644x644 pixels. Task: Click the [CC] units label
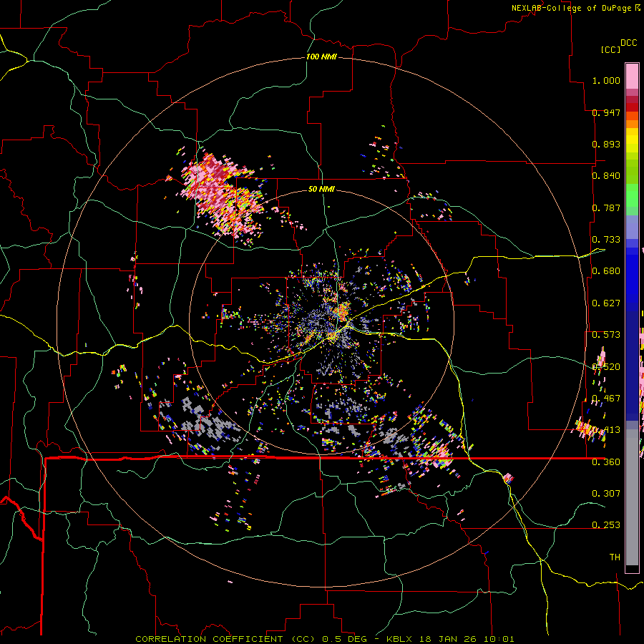(610, 49)
